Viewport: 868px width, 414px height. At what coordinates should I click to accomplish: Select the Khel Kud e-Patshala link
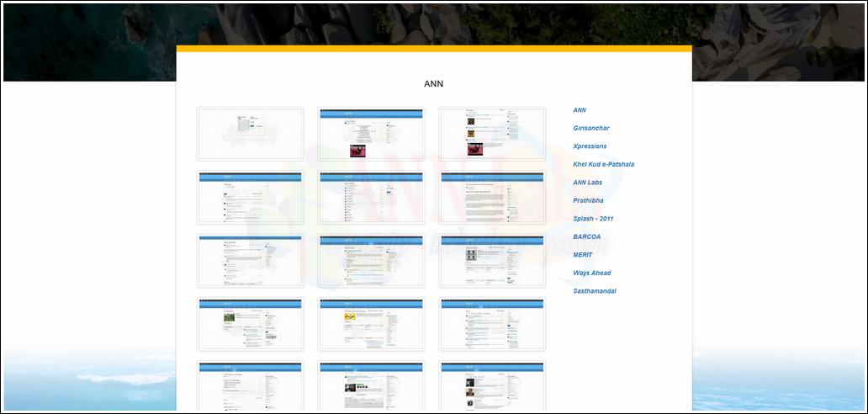[x=603, y=164]
